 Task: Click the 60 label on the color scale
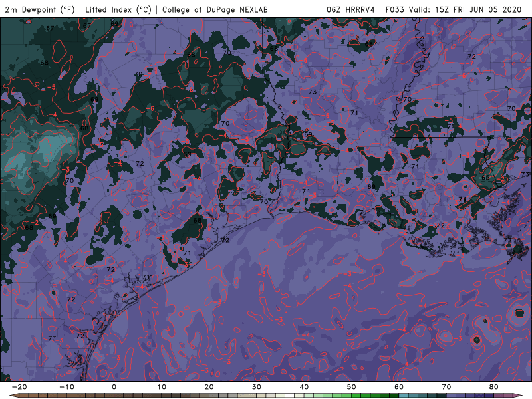point(399,387)
